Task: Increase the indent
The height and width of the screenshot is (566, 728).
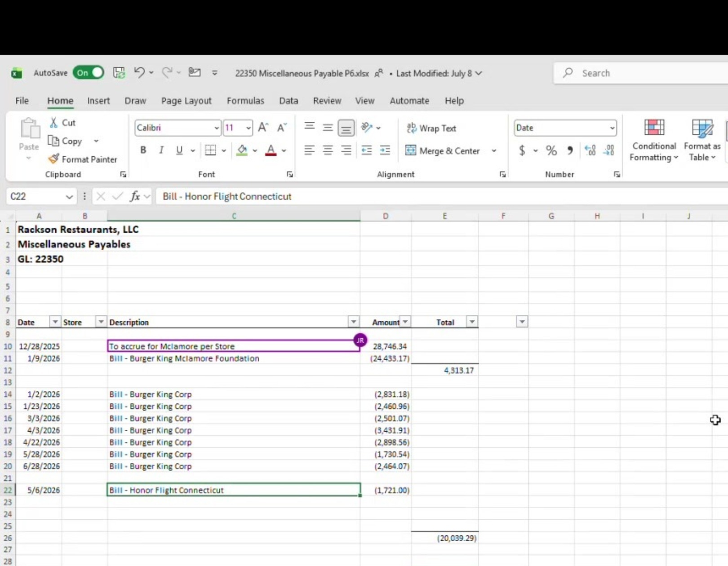Action: [x=385, y=150]
